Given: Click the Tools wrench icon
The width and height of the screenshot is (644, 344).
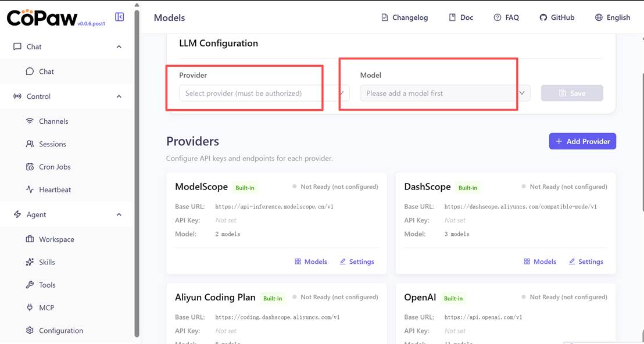Looking at the screenshot, I should point(30,285).
